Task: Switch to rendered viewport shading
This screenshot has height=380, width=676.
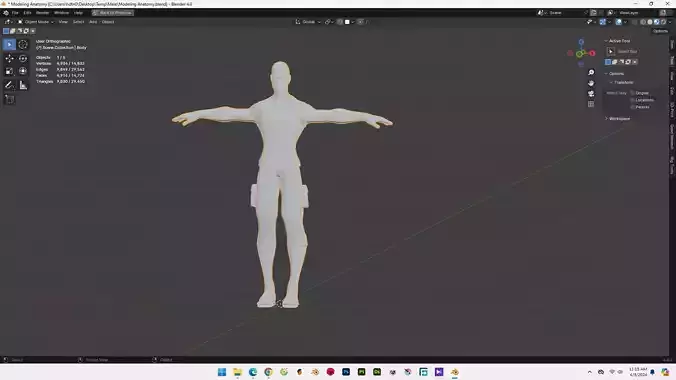Action: 663,22
